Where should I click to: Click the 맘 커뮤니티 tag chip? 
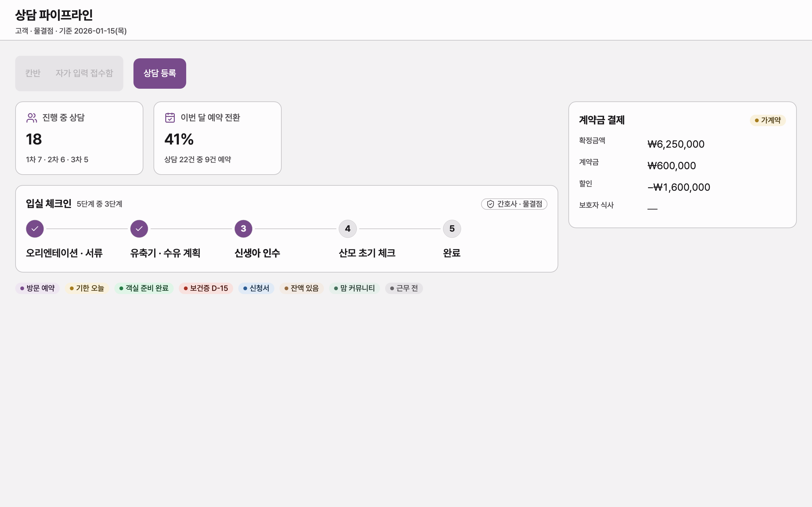tap(355, 288)
